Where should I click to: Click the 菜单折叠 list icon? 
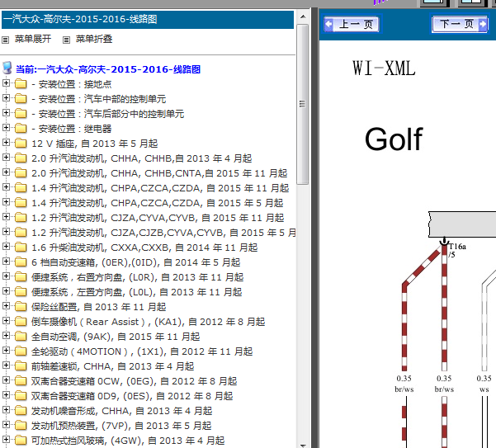(x=66, y=40)
